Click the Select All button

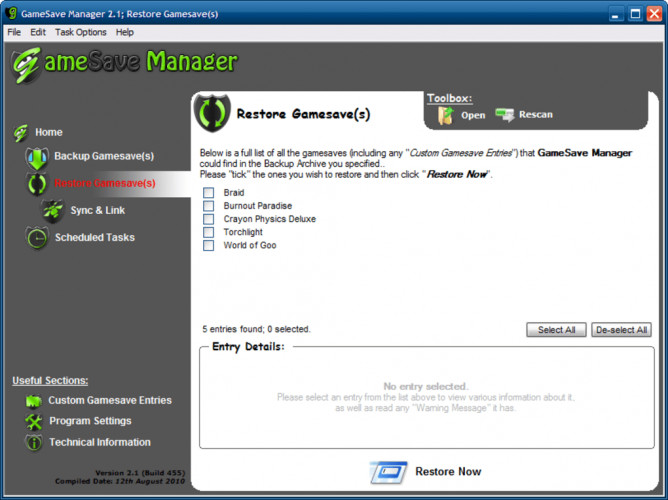[x=556, y=330]
